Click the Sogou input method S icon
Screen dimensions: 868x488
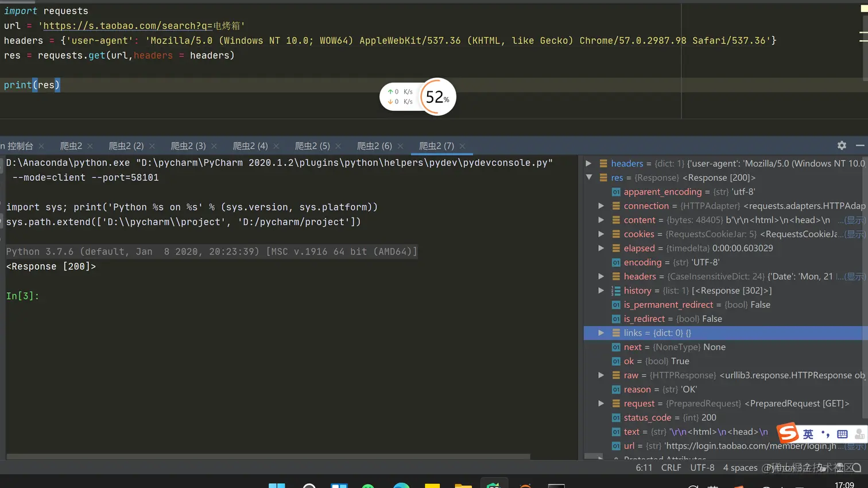pos(788,433)
